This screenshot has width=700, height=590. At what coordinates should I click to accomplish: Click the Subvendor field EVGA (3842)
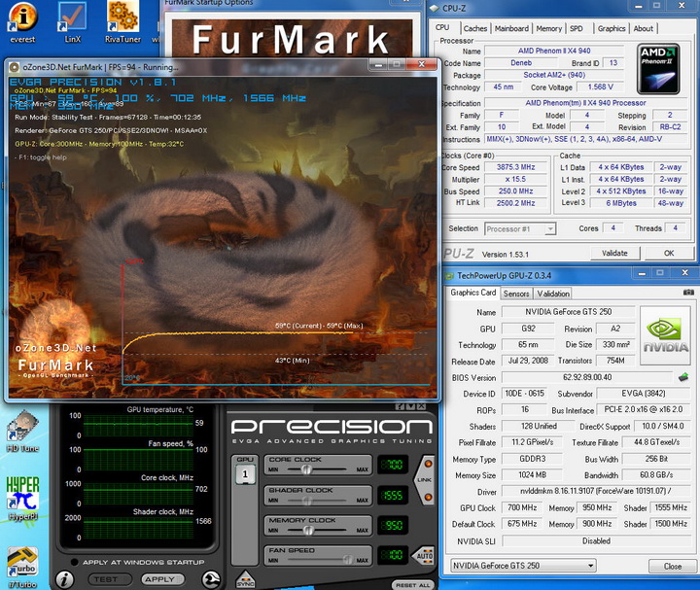[x=644, y=394]
